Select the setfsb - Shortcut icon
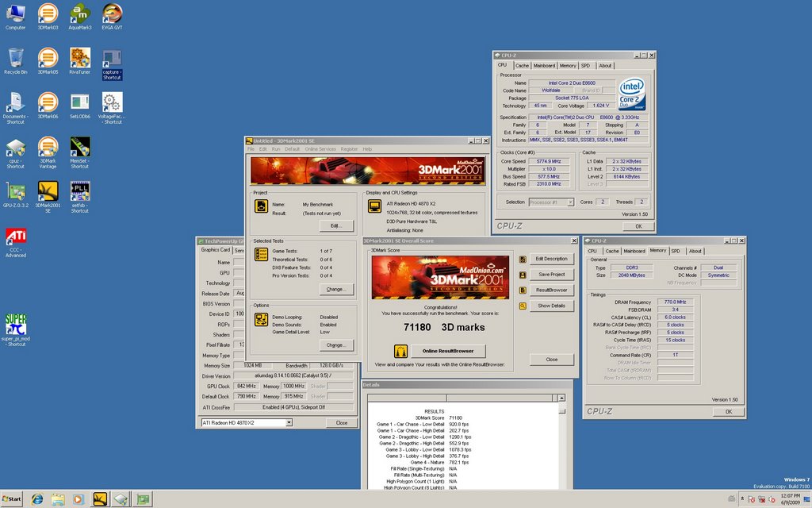This screenshot has height=508, width=812. 80,197
